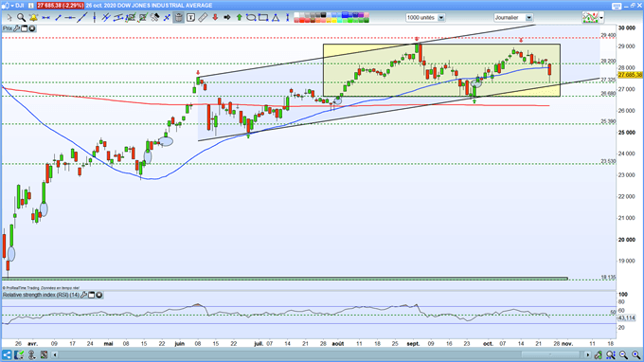Pick the black color swatch
This screenshot has height=362, width=644.
(323, 15)
